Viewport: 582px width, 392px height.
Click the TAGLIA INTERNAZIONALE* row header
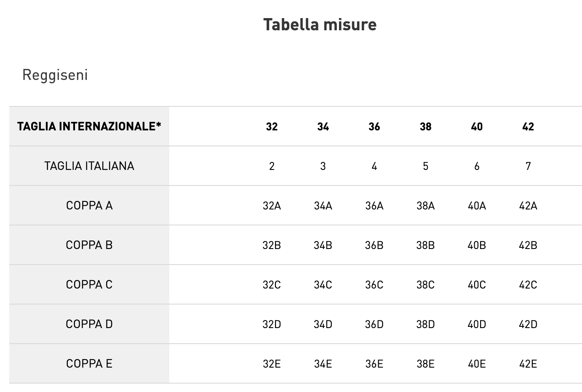point(89,126)
